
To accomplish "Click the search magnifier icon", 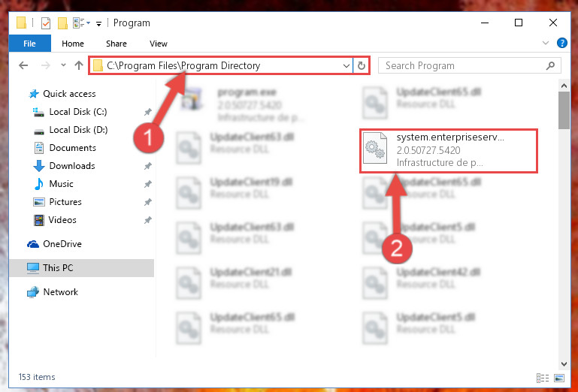I will (x=550, y=65).
